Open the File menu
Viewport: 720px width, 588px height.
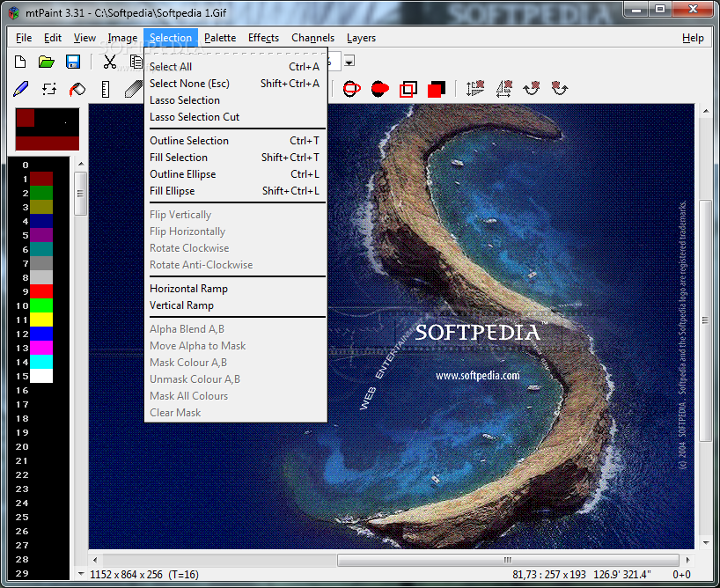pos(24,38)
